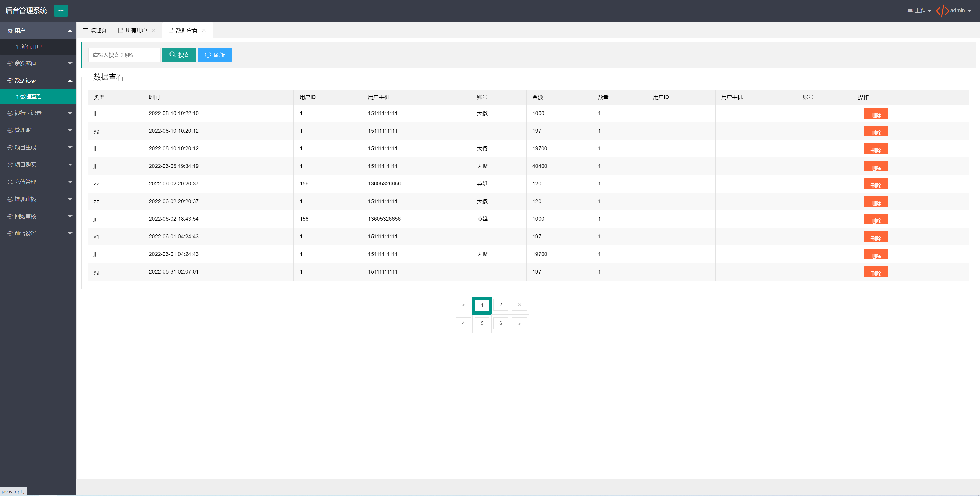This screenshot has height=496, width=980.
Task: Click the refresh circular arrow icon
Action: tap(208, 55)
